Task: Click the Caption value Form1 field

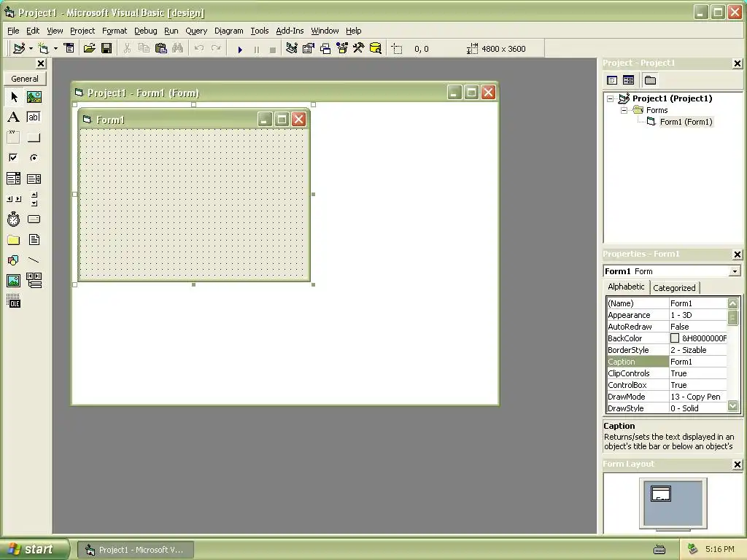Action: 698,362
